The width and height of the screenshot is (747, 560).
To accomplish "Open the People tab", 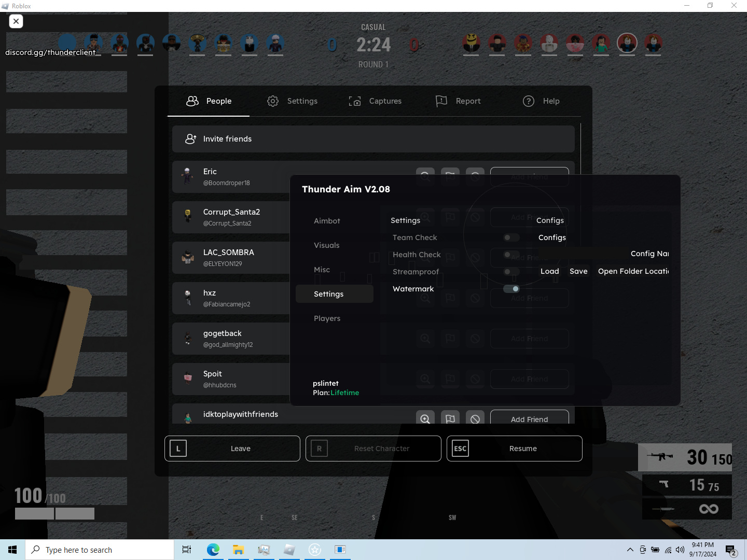I will 209,101.
